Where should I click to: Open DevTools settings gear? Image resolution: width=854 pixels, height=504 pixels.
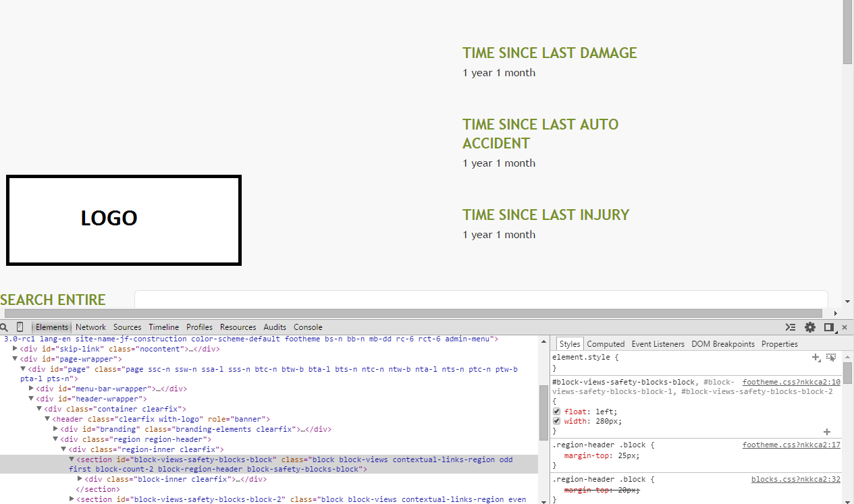coord(810,327)
